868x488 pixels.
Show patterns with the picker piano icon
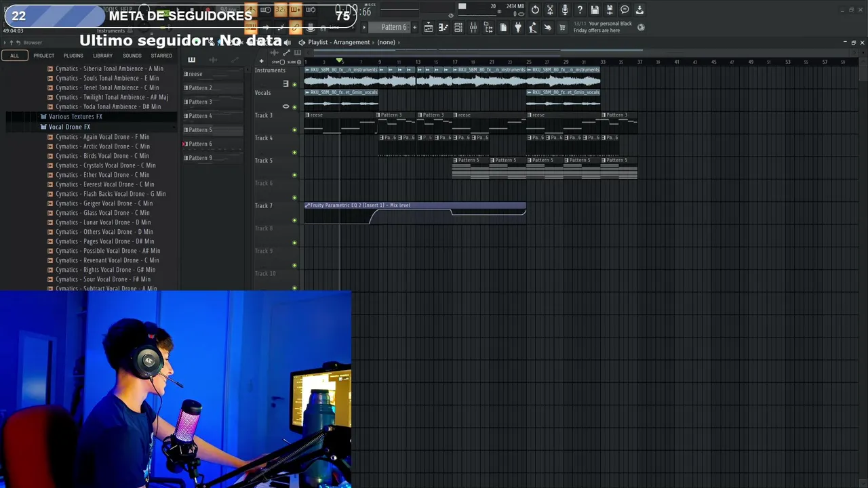[192, 60]
